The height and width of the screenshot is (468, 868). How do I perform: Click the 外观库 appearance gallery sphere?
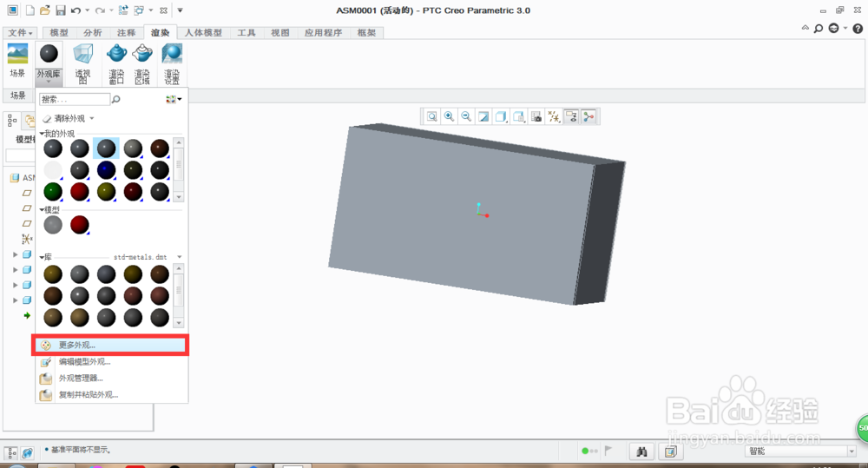[x=49, y=54]
